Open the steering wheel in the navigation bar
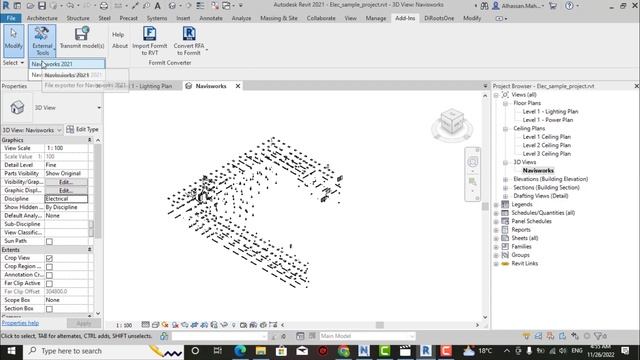This screenshot has height=360, width=640. point(472,162)
